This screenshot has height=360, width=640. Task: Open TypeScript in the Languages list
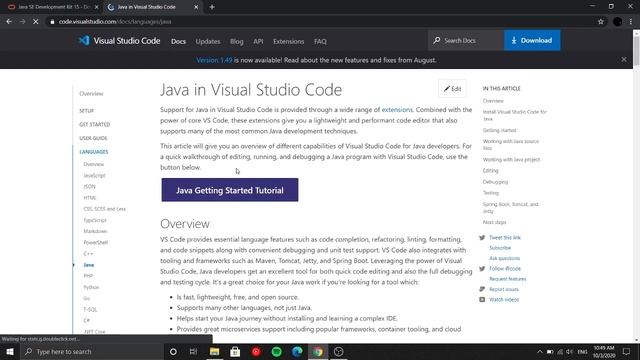95,220
